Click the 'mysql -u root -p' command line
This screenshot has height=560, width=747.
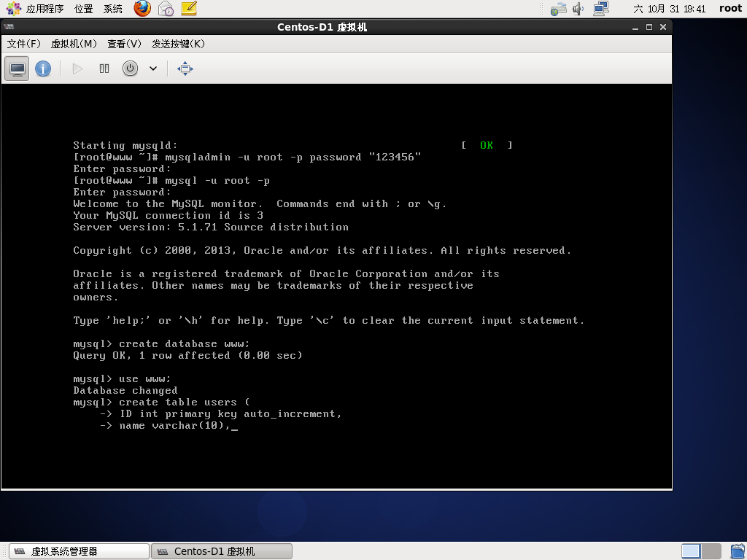tap(171, 181)
